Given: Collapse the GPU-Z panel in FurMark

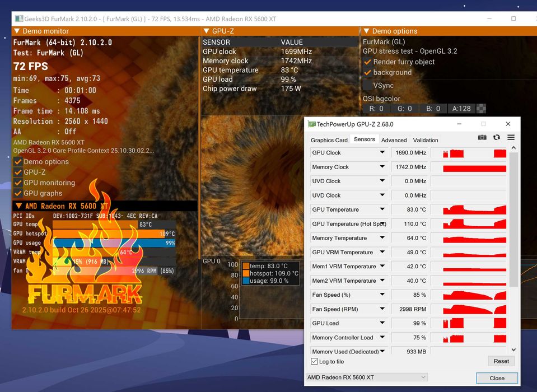Looking at the screenshot, I should point(206,31).
